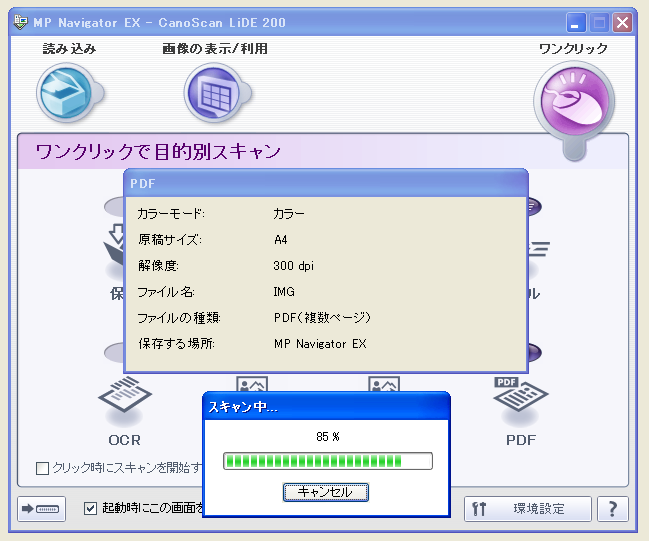Open 環境設定 preferences button
Image resolution: width=650 pixels, height=542 pixels.
coord(527,508)
